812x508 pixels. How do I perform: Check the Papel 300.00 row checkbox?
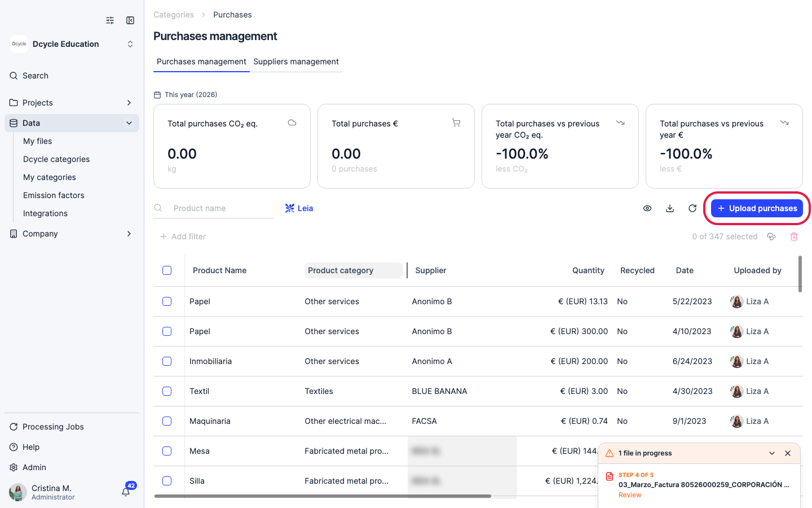pyautogui.click(x=167, y=331)
